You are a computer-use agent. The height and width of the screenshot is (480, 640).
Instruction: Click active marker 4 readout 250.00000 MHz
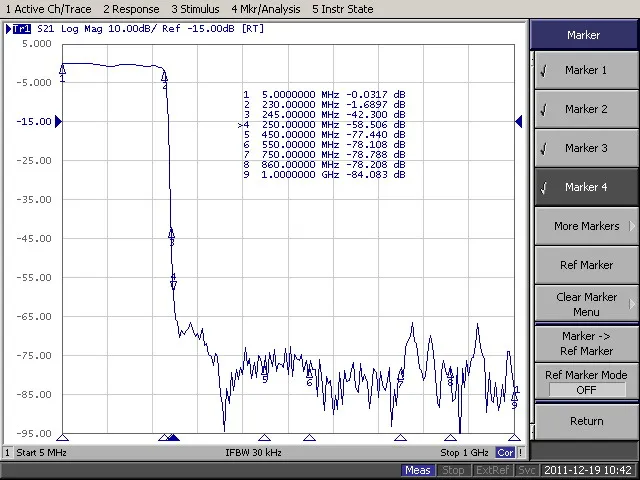coord(322,124)
